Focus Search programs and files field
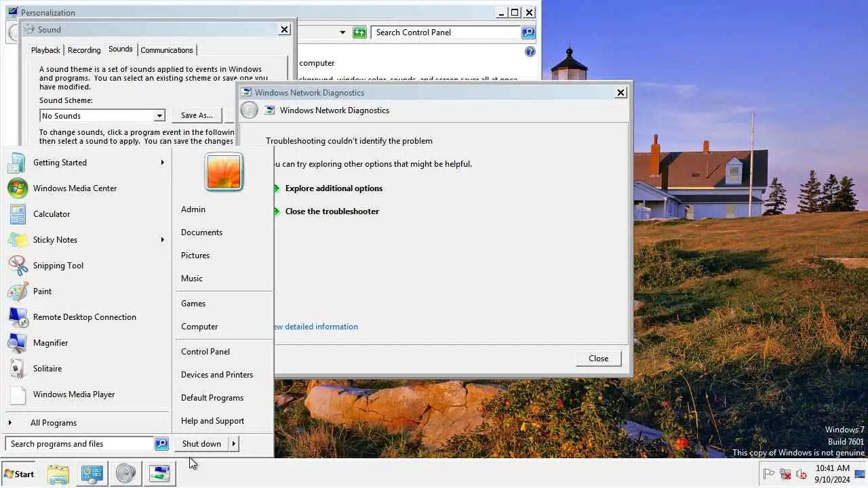 coord(80,444)
